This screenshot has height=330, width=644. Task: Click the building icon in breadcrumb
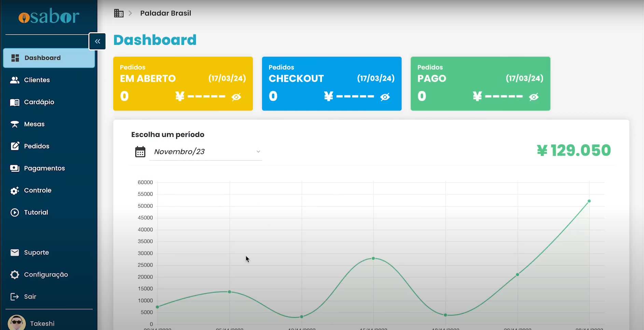[118, 13]
